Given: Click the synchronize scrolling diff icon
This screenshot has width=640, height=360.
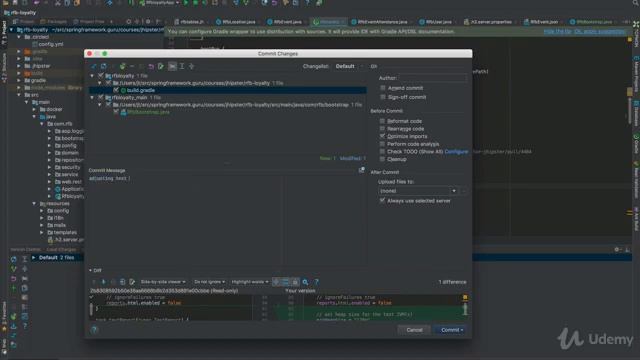Looking at the screenshot, I should (x=285, y=282).
